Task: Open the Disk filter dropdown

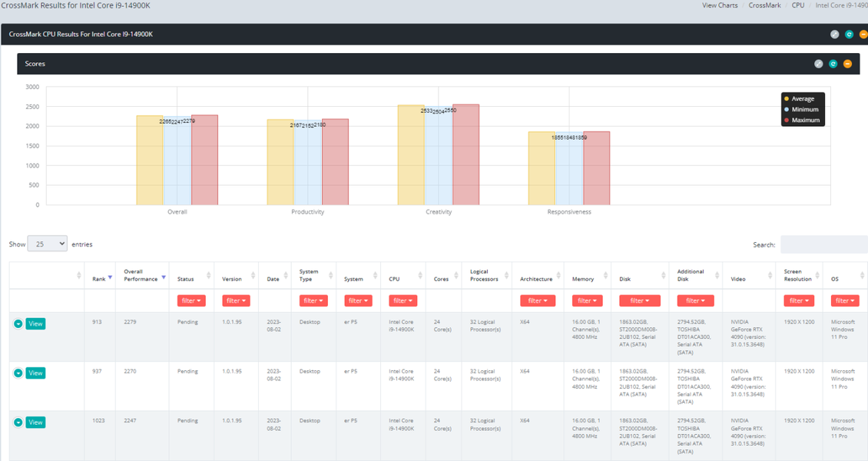Action: [640, 300]
